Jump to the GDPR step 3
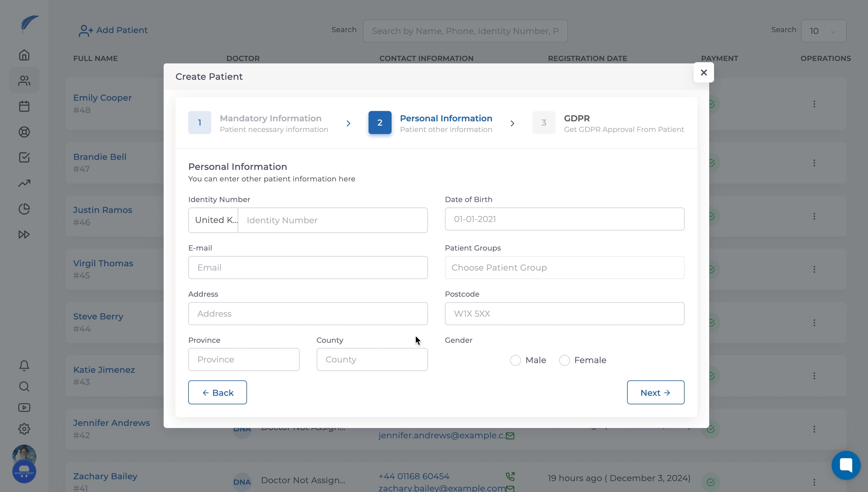 pos(543,123)
